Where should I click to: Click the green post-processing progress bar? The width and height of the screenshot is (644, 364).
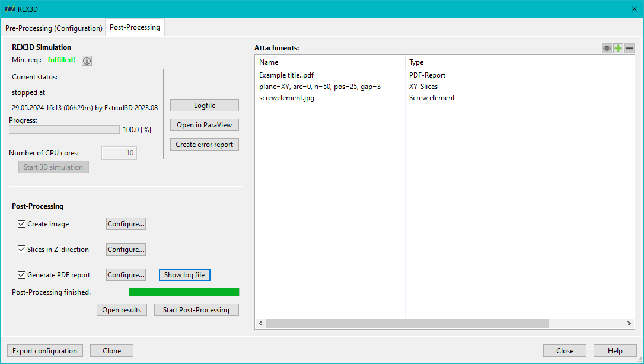184,292
